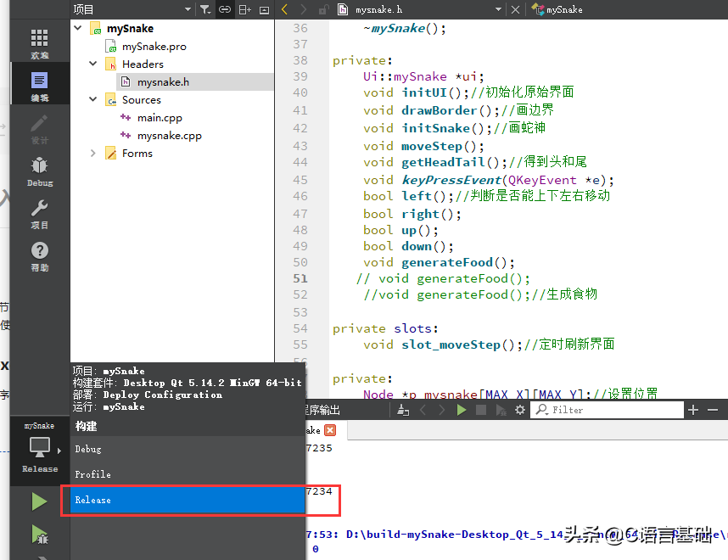Select mySnake.pro file in tree
Screen dimensions: 728x560
(154, 47)
